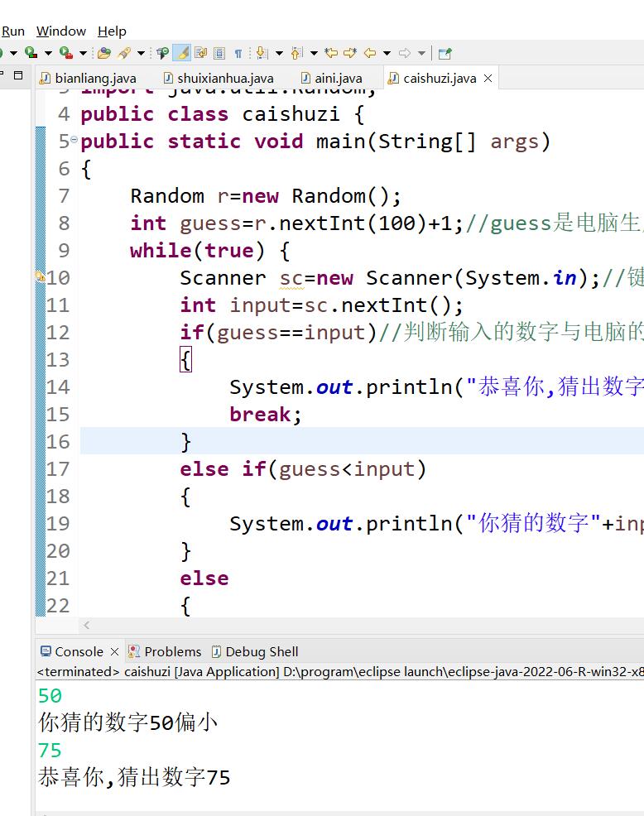This screenshot has width=644, height=816.
Task: Click 'int input=sc.nextInt();' line
Action: click(x=322, y=305)
